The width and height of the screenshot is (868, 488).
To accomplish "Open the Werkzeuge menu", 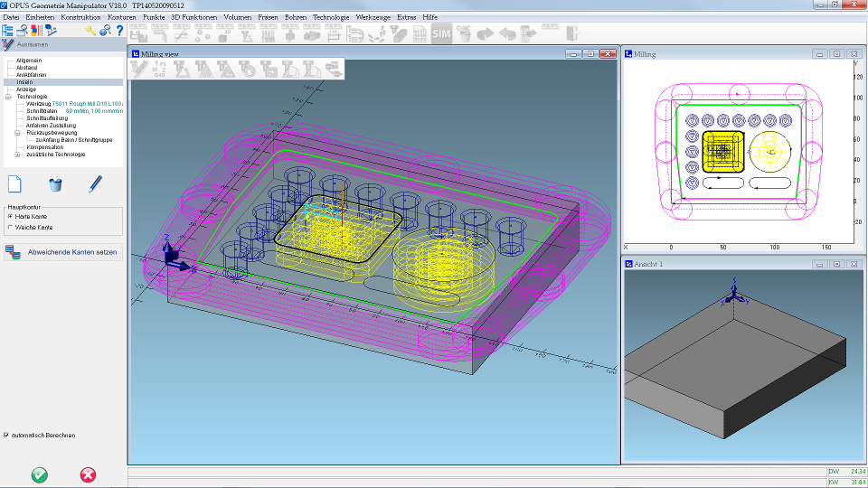I will pos(373,17).
